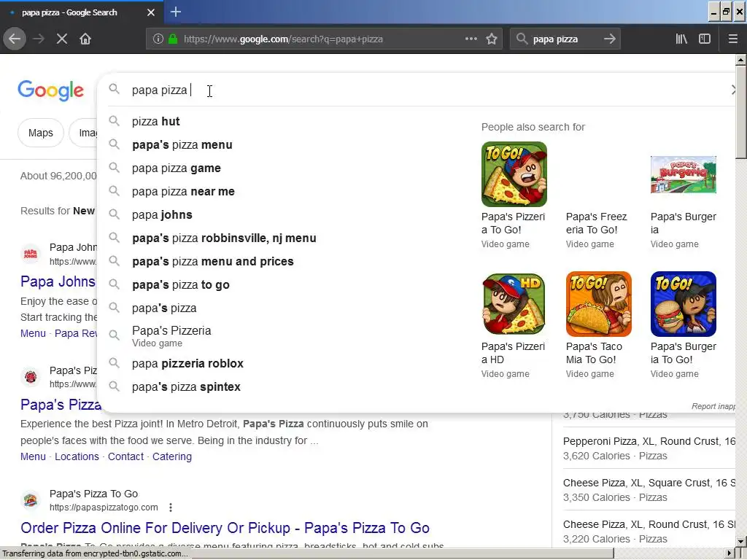The height and width of the screenshot is (560, 747).
Task: Open the Menu sitelink under Papa Johns
Action: click(33, 333)
